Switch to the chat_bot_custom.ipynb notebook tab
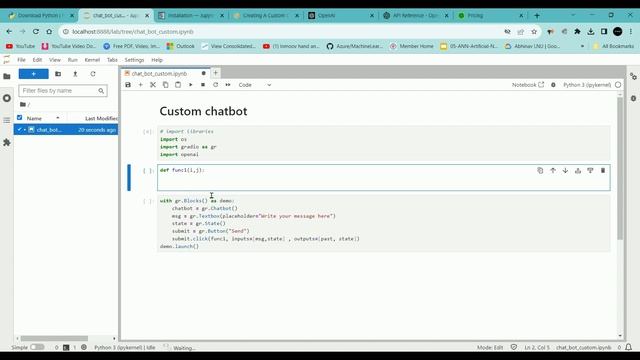640x360 pixels. 165,73
